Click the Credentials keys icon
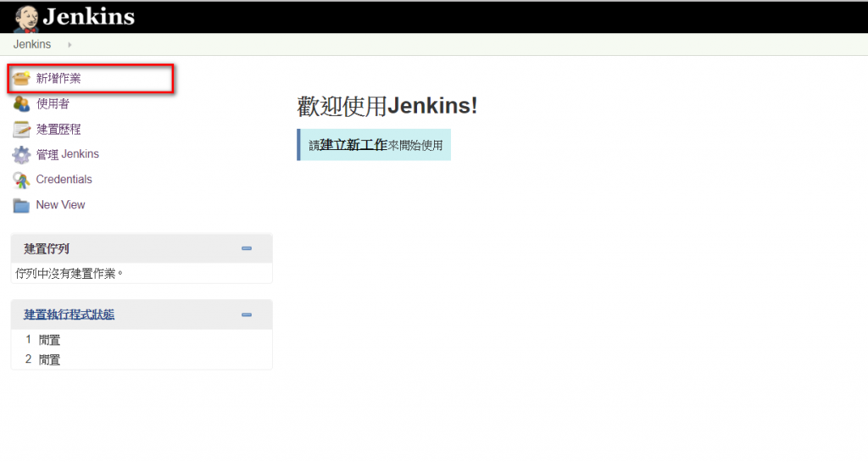868x462 pixels. (x=21, y=180)
